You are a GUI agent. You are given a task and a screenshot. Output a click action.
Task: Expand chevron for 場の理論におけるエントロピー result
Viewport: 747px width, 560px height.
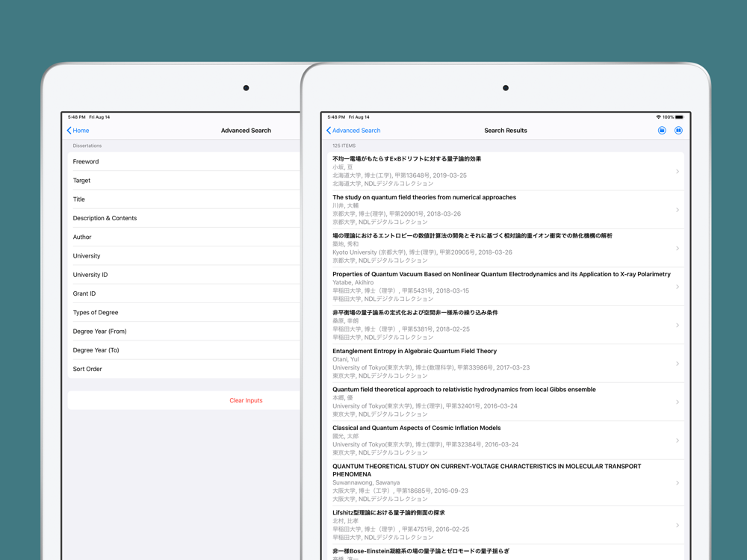tap(678, 248)
